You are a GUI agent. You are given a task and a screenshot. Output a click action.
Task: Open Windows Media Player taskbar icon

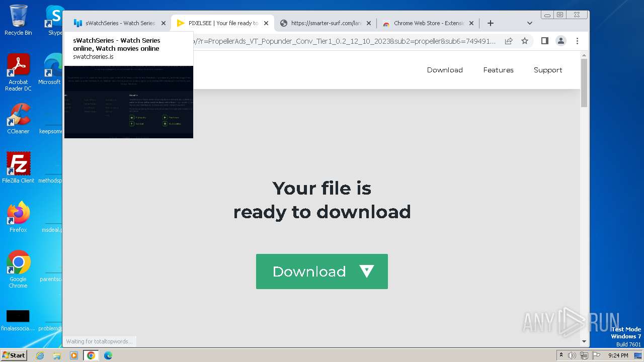click(74, 355)
